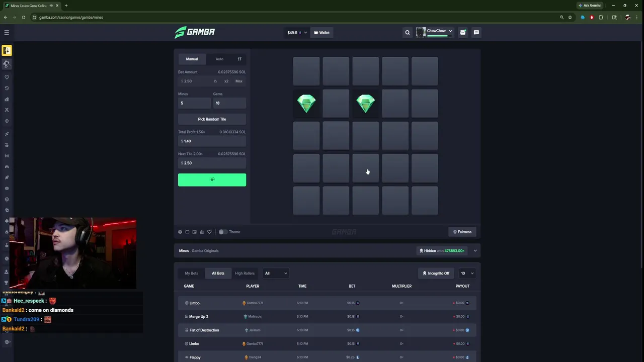The image size is (644, 362).
Task: Open the Wallet button
Action: click(x=321, y=33)
